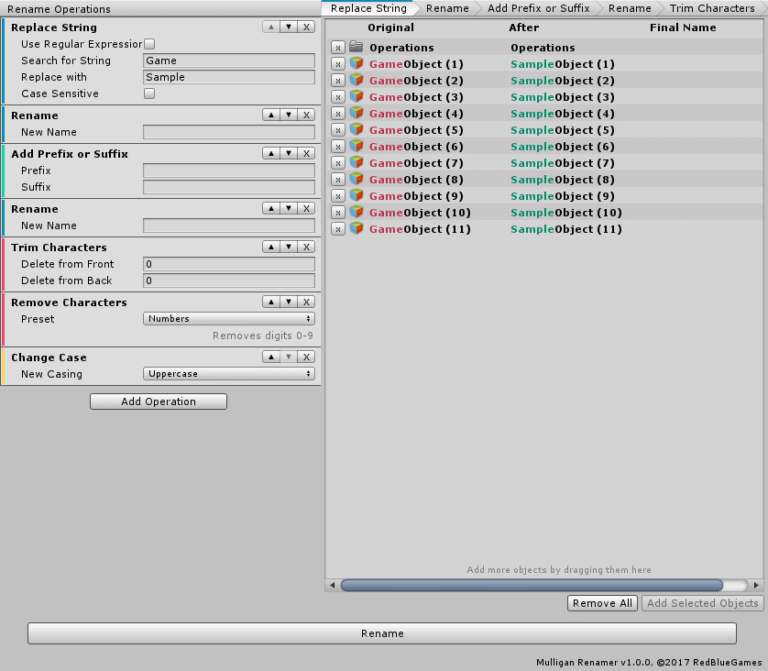
Task: Click the horizontal scrollbar under the object list
Action: 532,585
